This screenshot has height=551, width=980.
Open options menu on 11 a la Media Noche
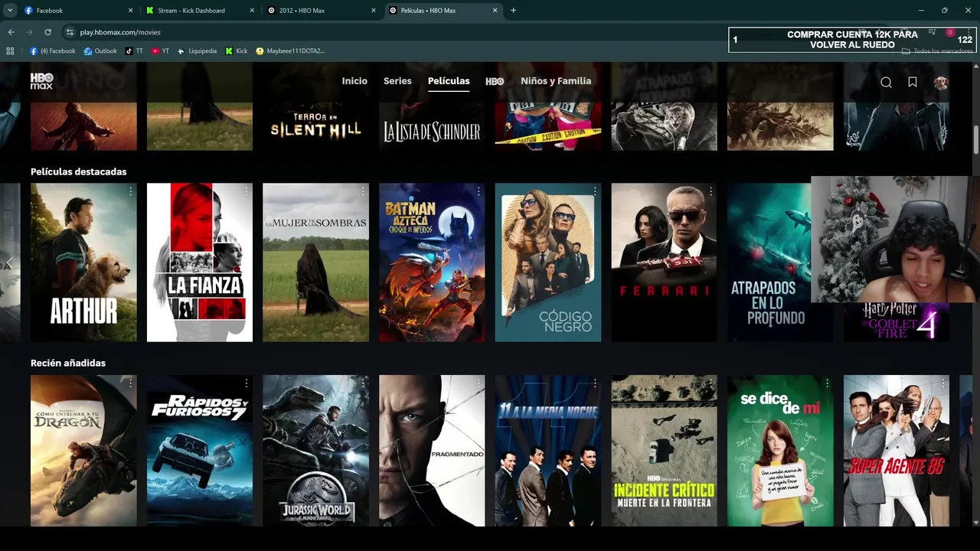coord(595,383)
